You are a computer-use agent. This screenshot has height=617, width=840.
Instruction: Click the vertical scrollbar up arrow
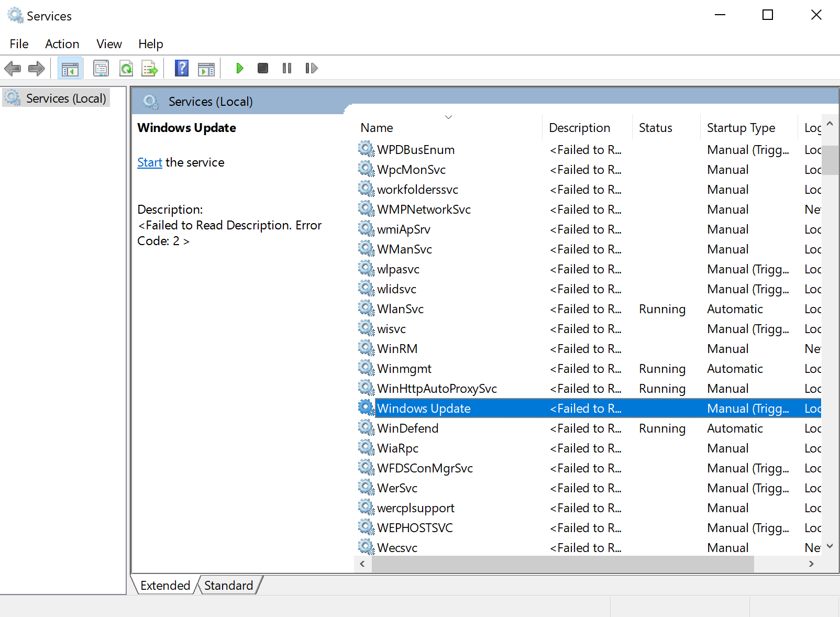(x=830, y=124)
